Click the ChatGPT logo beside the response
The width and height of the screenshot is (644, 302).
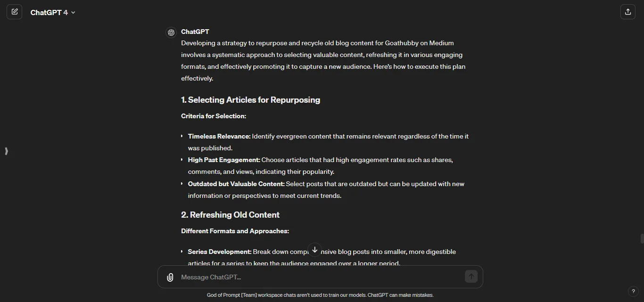point(171,32)
